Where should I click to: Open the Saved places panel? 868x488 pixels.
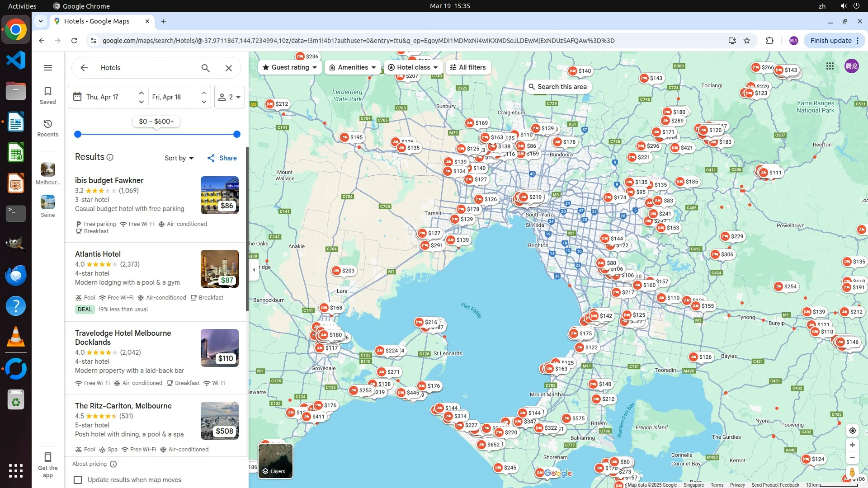(48, 95)
